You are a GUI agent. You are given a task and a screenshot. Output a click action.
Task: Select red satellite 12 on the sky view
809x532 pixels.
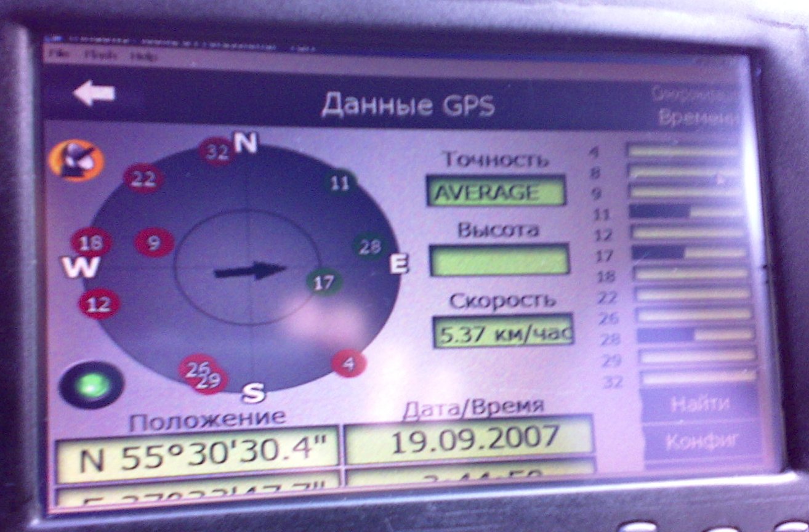click(99, 304)
